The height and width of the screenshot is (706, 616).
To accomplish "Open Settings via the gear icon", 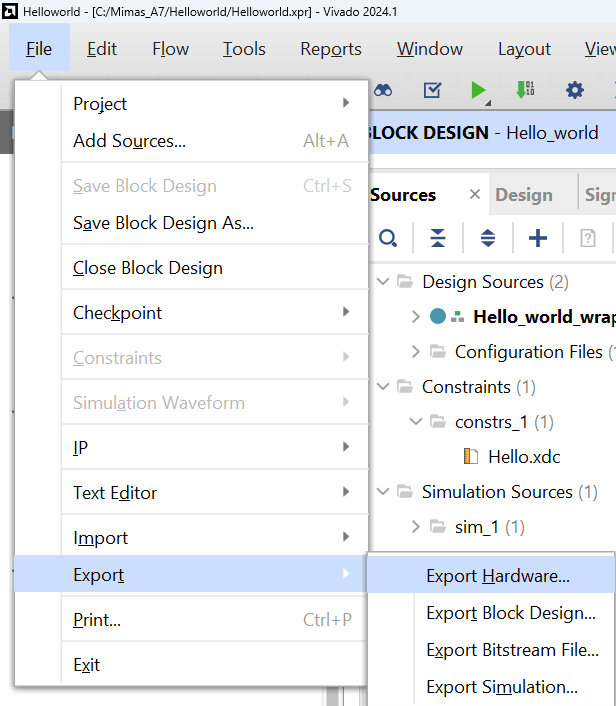I will click(x=574, y=90).
